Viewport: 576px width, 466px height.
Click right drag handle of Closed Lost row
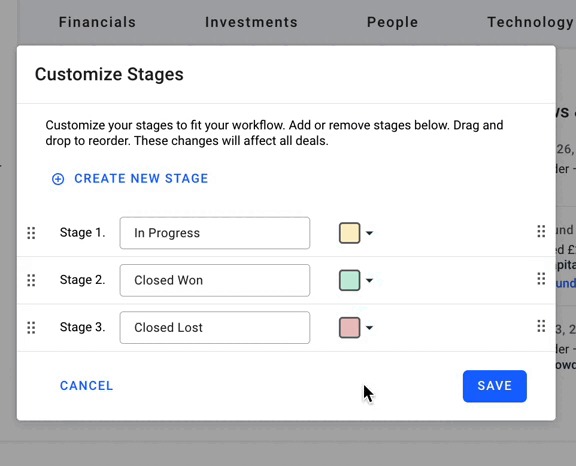click(541, 326)
